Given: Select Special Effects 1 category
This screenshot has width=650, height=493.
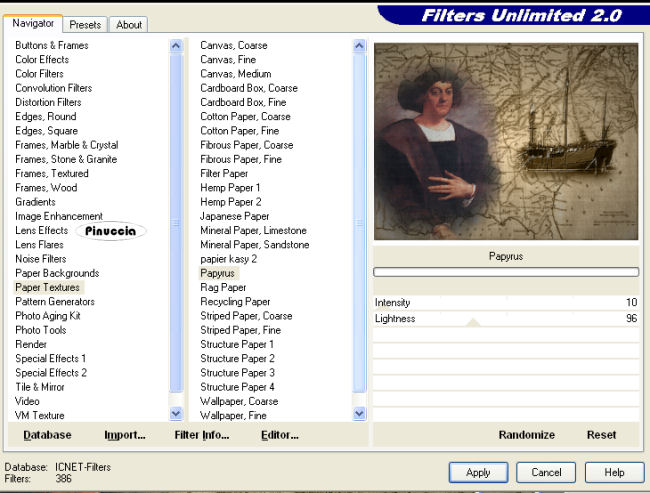Looking at the screenshot, I should [x=51, y=358].
